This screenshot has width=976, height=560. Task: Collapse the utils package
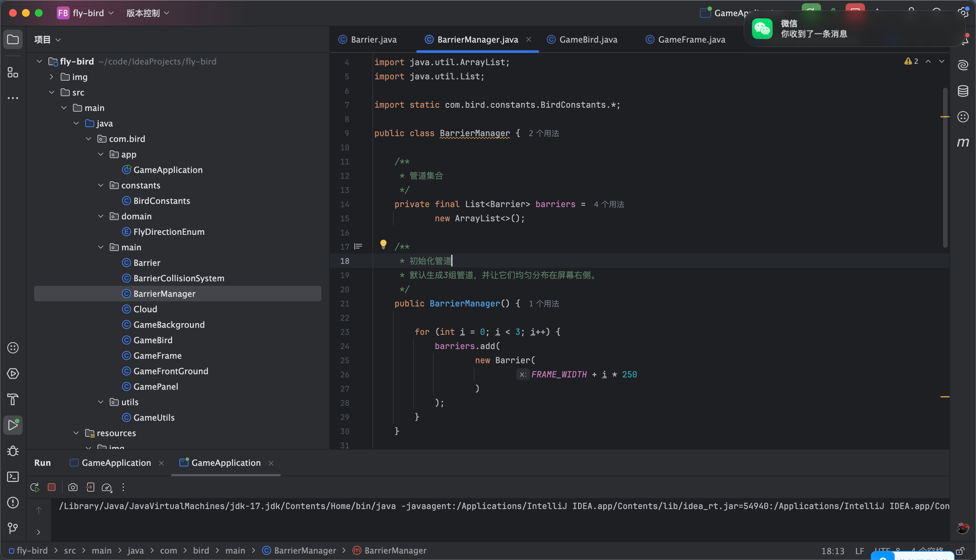(x=101, y=402)
